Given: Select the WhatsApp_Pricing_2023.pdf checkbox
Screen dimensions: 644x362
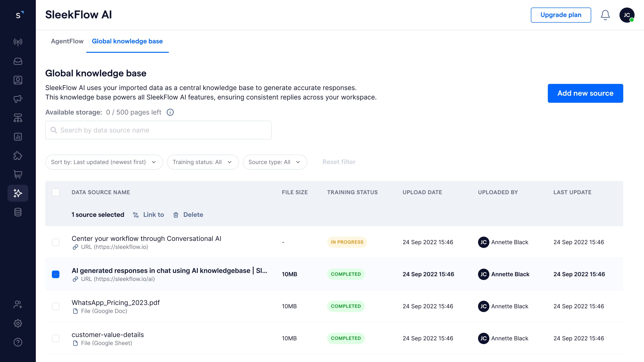Looking at the screenshot, I should click(55, 306).
